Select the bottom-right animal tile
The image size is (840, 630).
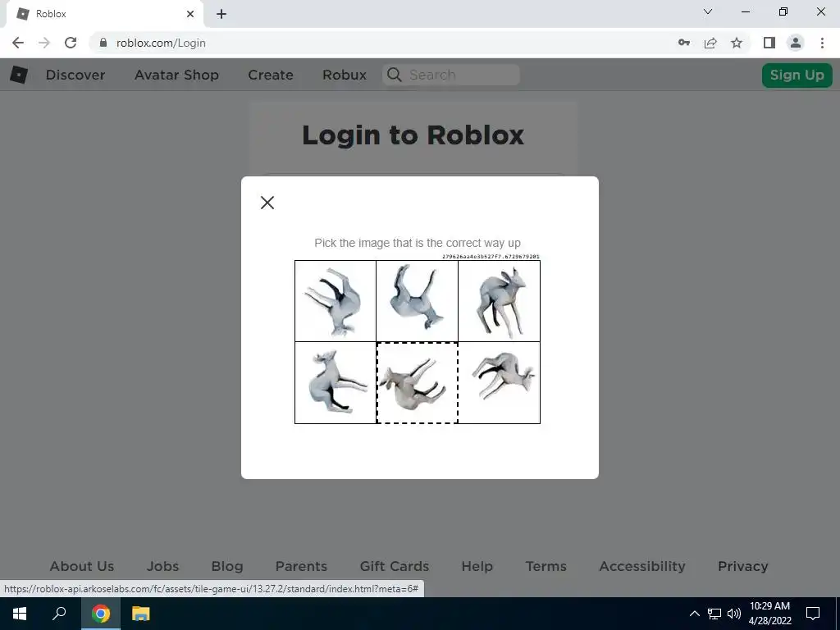point(500,382)
